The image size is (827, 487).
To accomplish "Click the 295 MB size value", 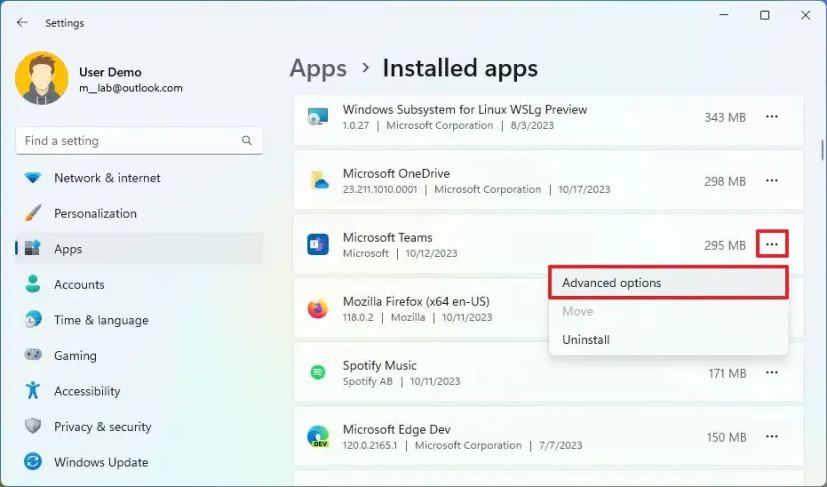I will pyautogui.click(x=725, y=245).
